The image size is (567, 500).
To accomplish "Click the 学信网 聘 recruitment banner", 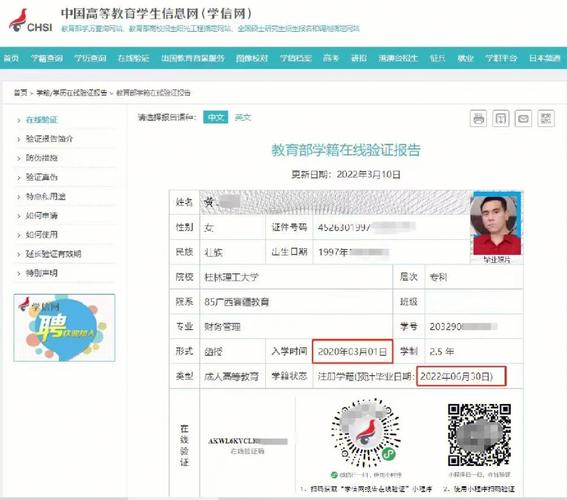I will pyautogui.click(x=64, y=328).
